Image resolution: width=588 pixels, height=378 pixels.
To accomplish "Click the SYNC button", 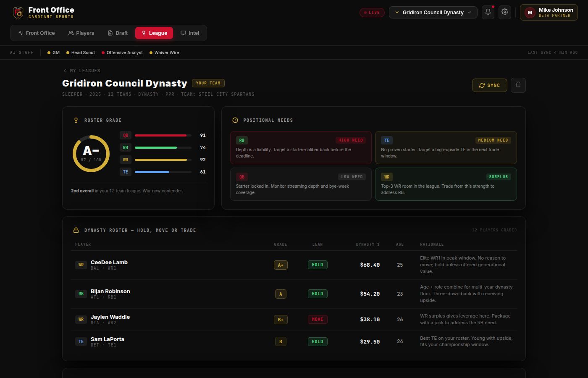I will (489, 85).
